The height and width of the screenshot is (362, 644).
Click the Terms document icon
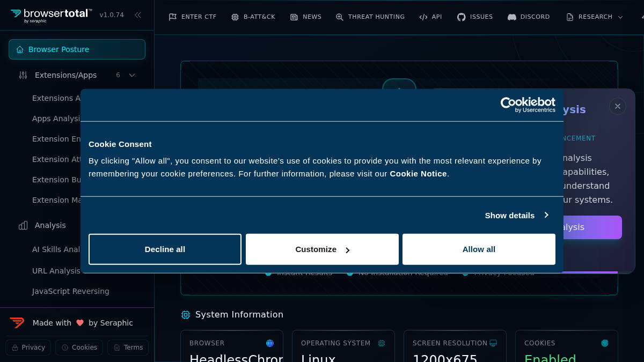pyautogui.click(x=117, y=348)
